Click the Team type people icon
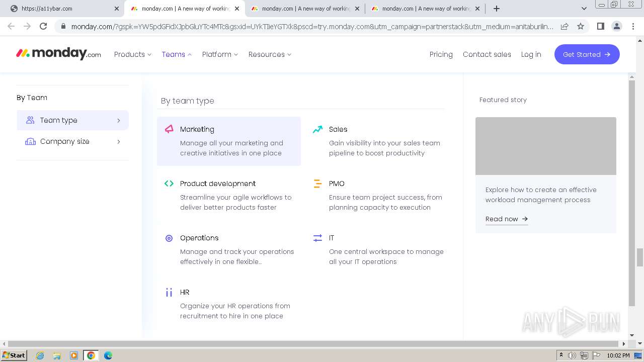The width and height of the screenshot is (644, 362). pyautogui.click(x=30, y=120)
